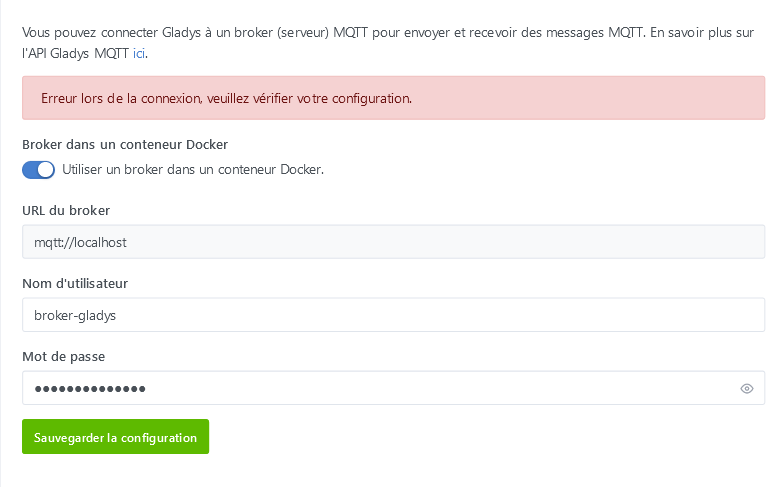Disable the Docker container broker toggle

(x=38, y=170)
